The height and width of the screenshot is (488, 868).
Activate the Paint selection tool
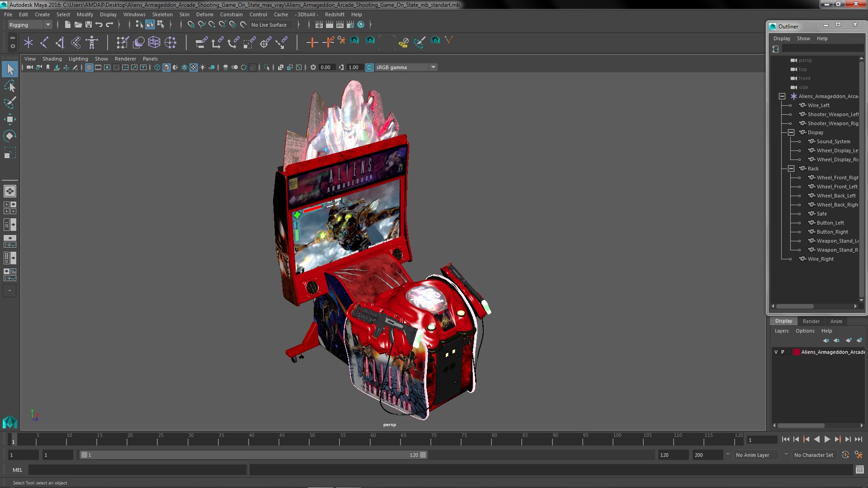[x=10, y=103]
